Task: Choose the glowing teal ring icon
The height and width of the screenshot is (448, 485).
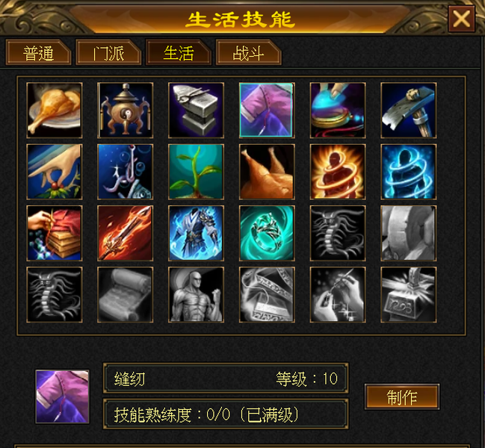Action: (x=267, y=233)
